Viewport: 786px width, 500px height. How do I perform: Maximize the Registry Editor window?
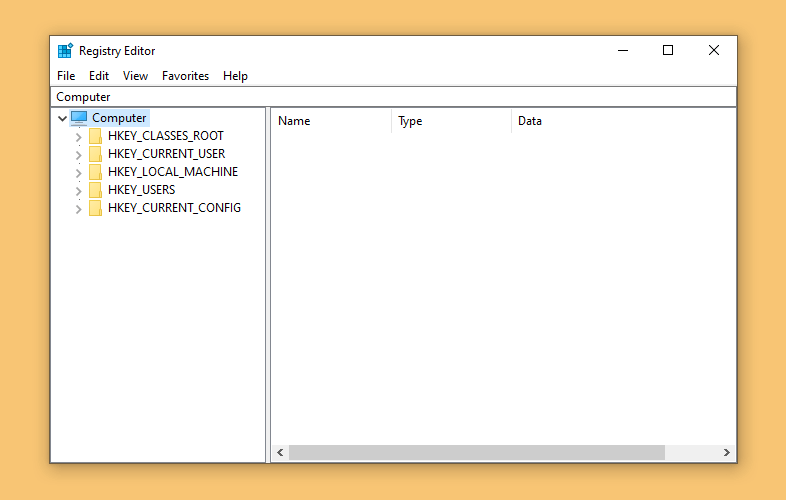668,50
